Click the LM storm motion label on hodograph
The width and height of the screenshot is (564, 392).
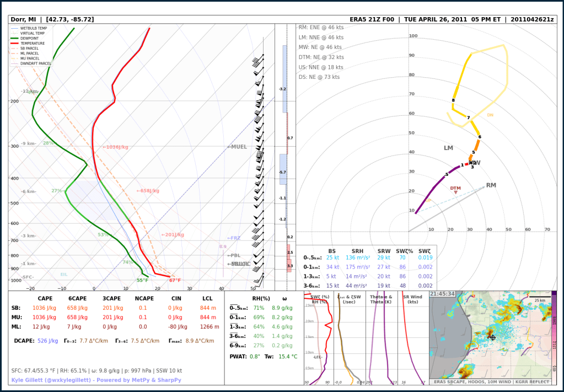coord(448,148)
